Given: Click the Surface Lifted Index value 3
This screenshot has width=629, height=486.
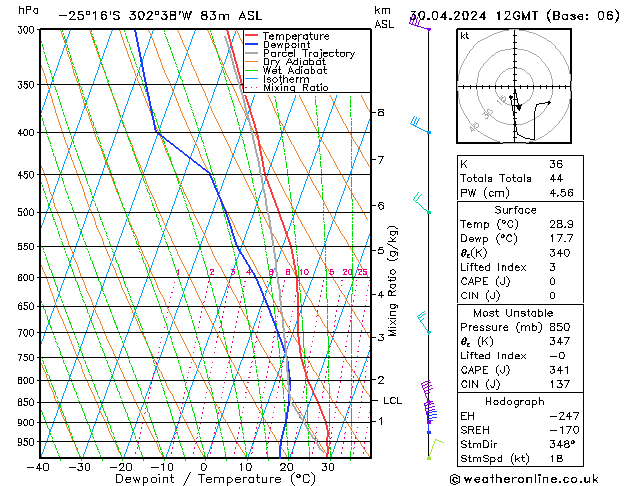Looking at the screenshot, I should 552,267.
